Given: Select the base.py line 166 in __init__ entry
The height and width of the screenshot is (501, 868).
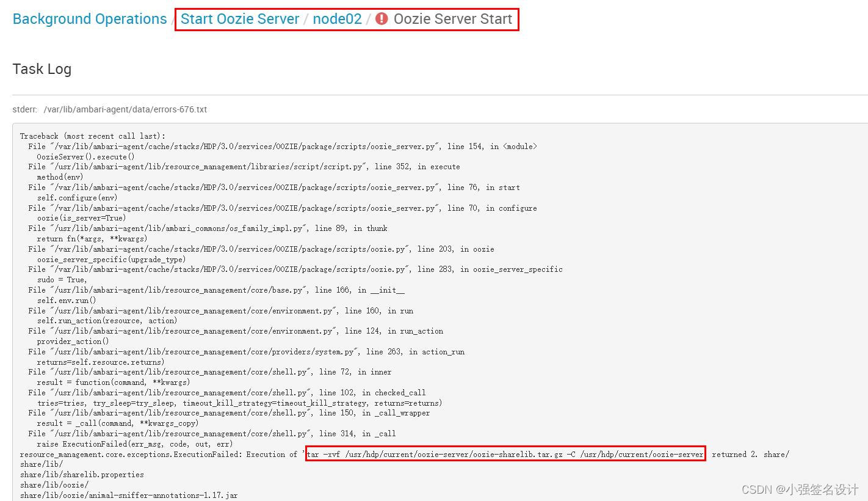Looking at the screenshot, I should (216, 290).
